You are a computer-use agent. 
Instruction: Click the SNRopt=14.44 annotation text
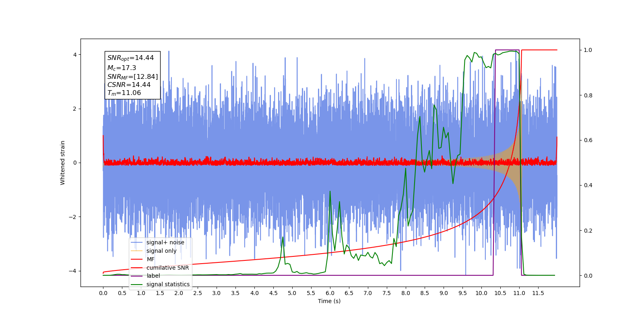130,58
